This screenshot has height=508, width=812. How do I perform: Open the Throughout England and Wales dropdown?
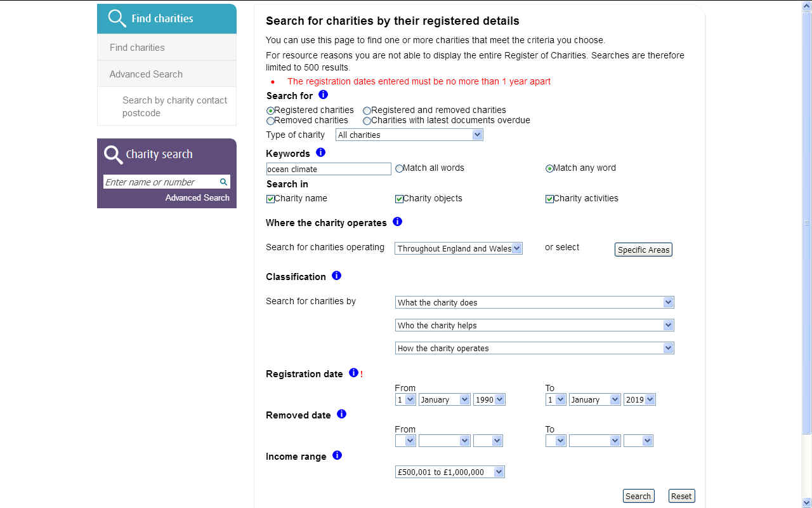[459, 248]
